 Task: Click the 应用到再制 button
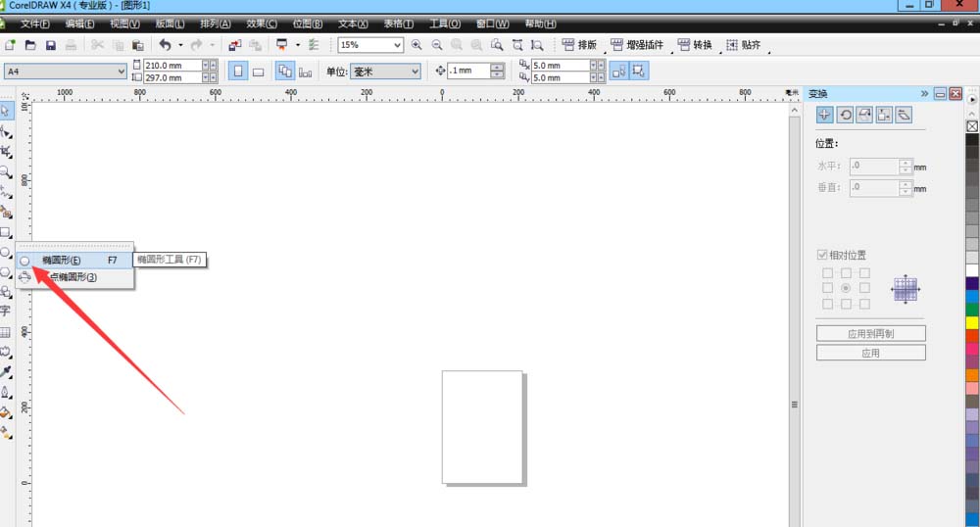pyautogui.click(x=870, y=334)
